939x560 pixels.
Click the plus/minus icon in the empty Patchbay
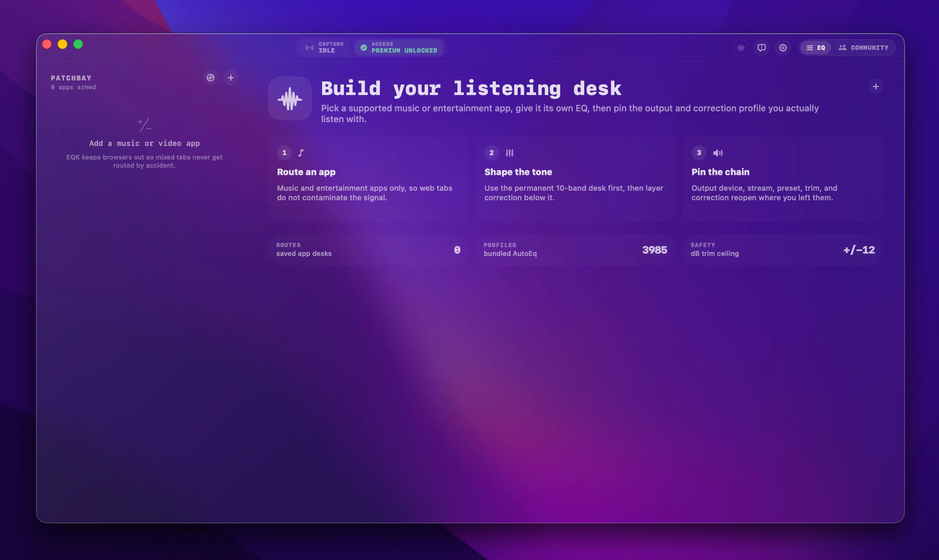[145, 125]
